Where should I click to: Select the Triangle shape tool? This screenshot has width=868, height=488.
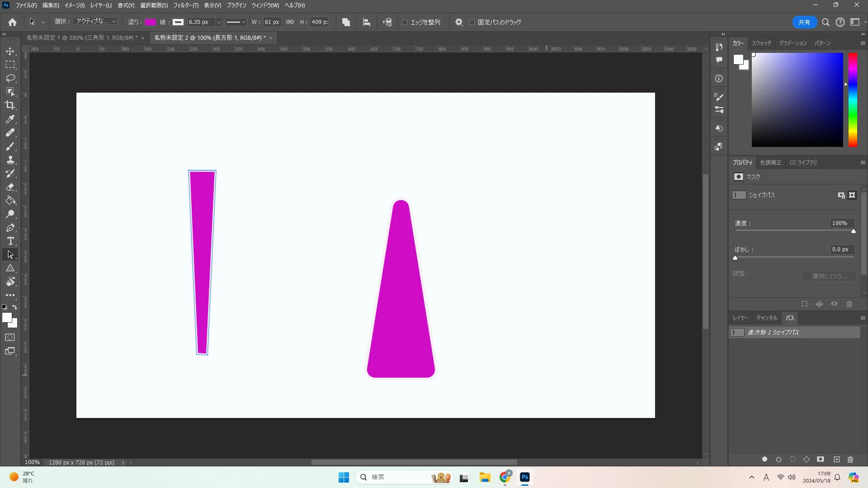click(x=10, y=268)
